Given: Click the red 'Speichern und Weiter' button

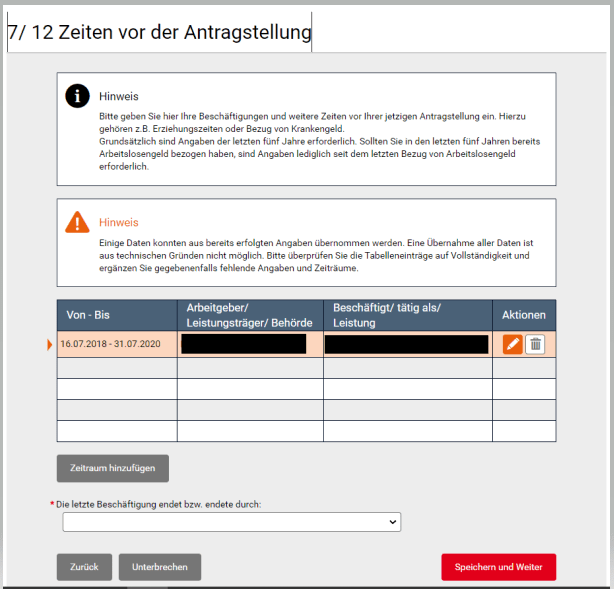Looking at the screenshot, I should [498, 567].
